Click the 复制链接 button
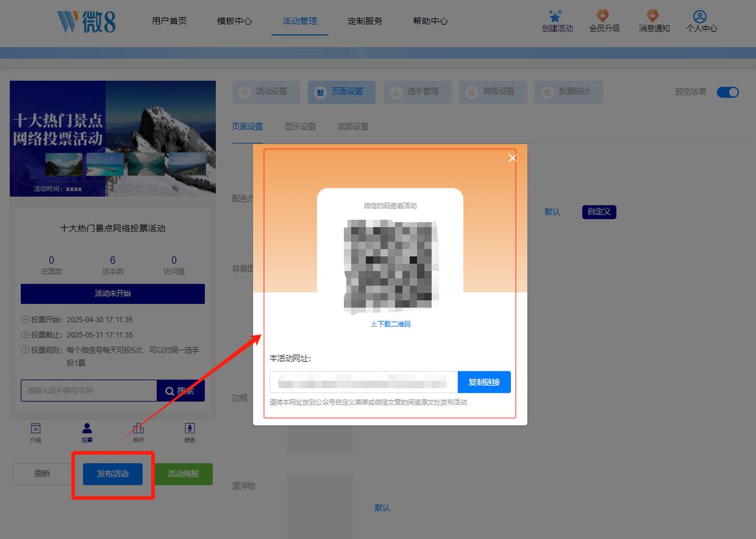The width and height of the screenshot is (756, 539). 484,382
